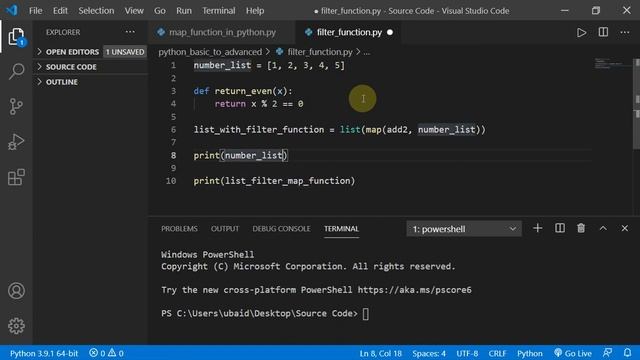Click the unsaved dot on filter_function.py tab
Image resolution: width=640 pixels, height=360 pixels.
(390, 32)
